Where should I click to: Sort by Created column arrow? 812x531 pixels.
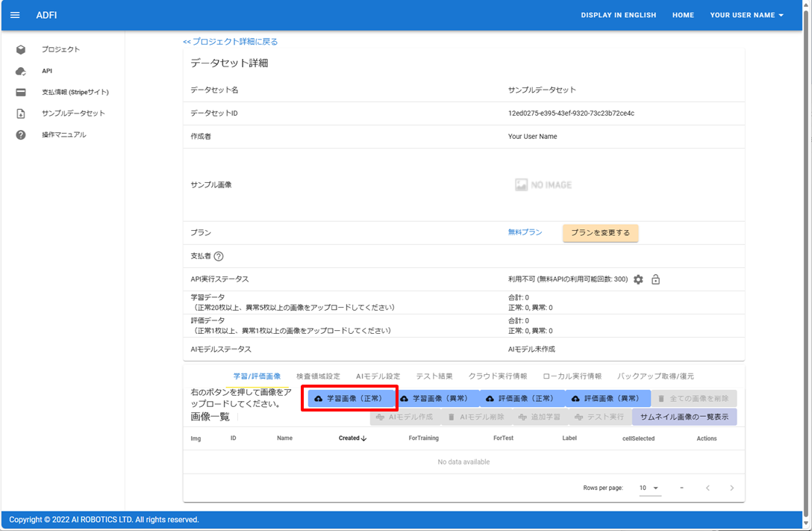tap(363, 438)
